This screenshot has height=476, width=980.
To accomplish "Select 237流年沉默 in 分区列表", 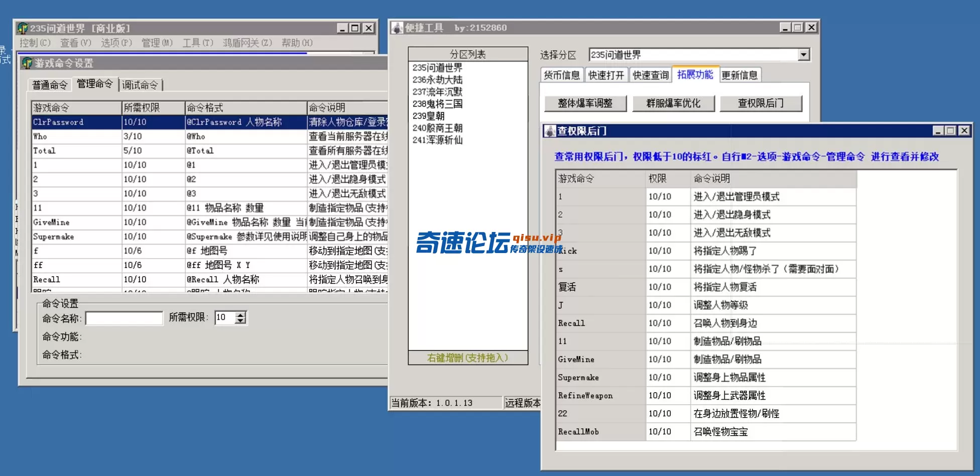I will 437,92.
